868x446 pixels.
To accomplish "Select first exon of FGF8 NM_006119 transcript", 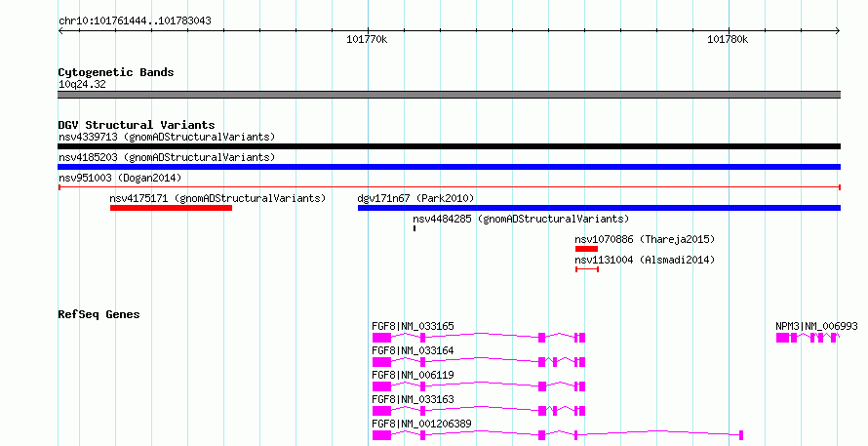I will pyautogui.click(x=381, y=386).
